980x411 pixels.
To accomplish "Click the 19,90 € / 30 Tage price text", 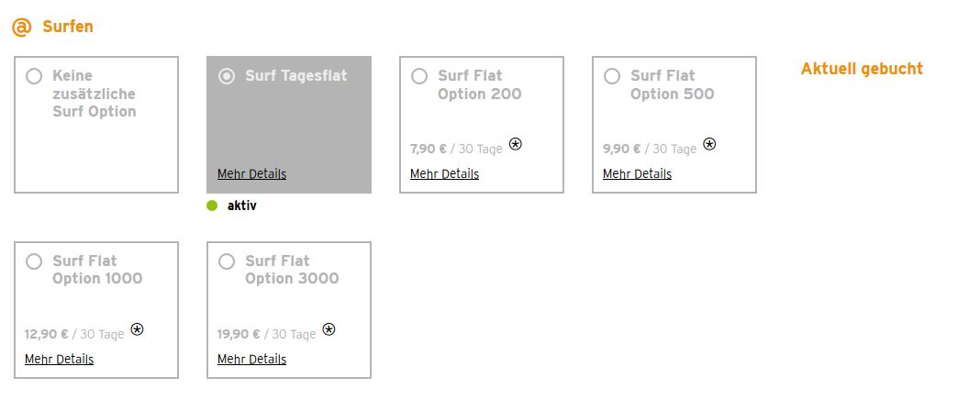I will click(266, 335).
